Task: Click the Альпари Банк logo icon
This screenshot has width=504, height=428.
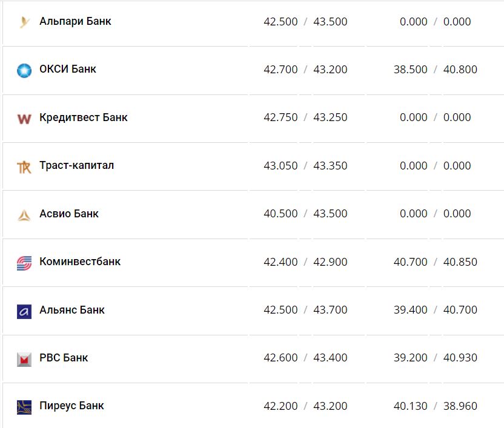Action: (24, 22)
